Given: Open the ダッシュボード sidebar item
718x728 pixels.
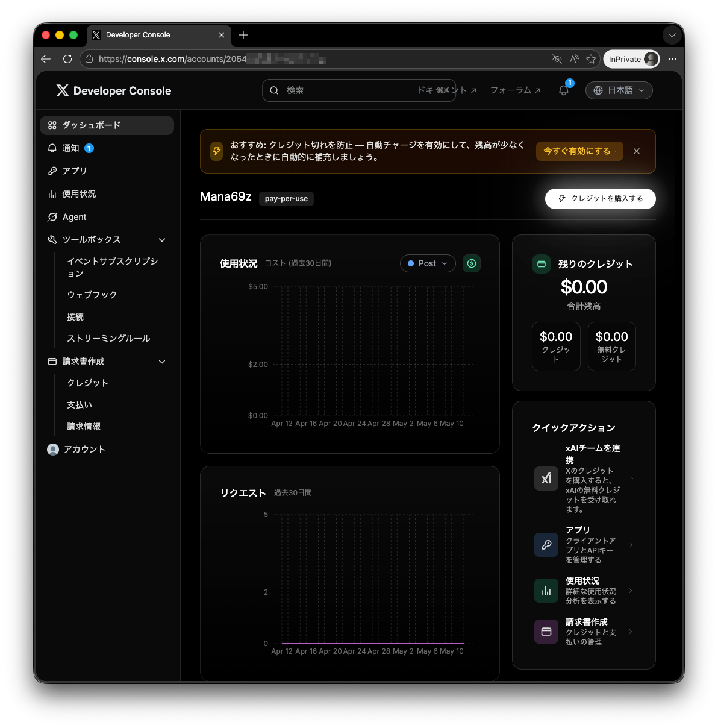Looking at the screenshot, I should [107, 125].
